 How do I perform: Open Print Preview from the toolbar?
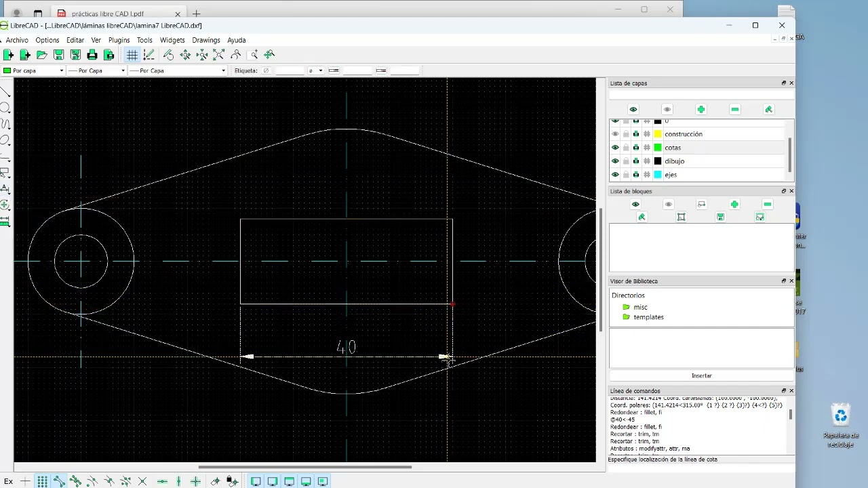[x=108, y=55]
